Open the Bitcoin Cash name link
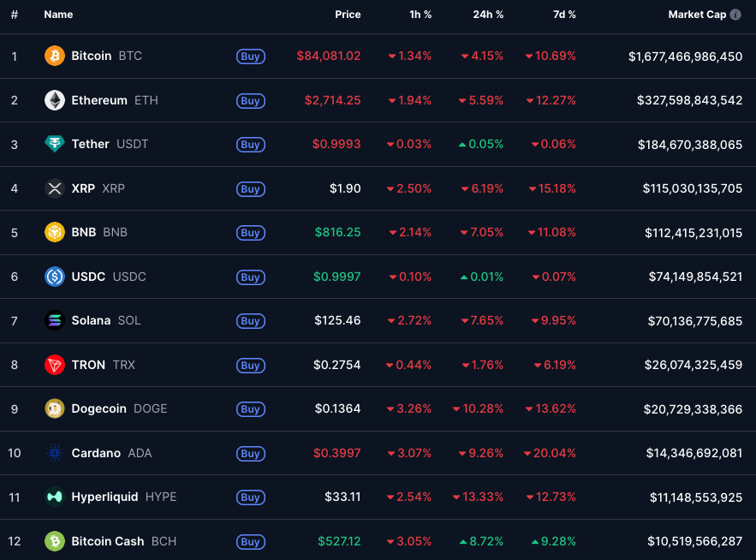Viewport: 756px width, 560px height. pyautogui.click(x=108, y=541)
